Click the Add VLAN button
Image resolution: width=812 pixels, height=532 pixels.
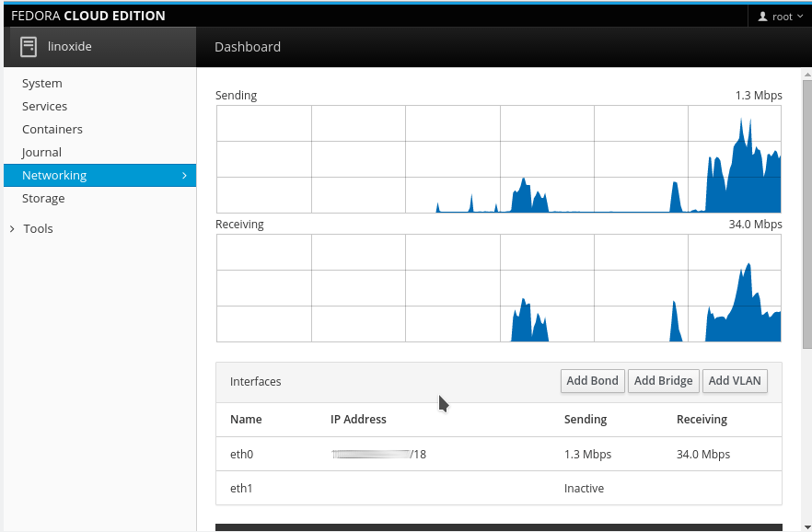tap(735, 381)
